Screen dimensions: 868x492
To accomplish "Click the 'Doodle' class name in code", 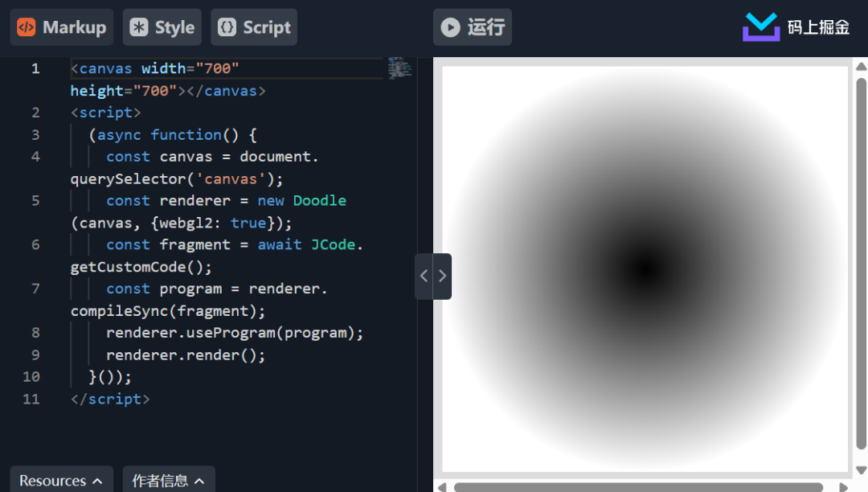I will [319, 201].
